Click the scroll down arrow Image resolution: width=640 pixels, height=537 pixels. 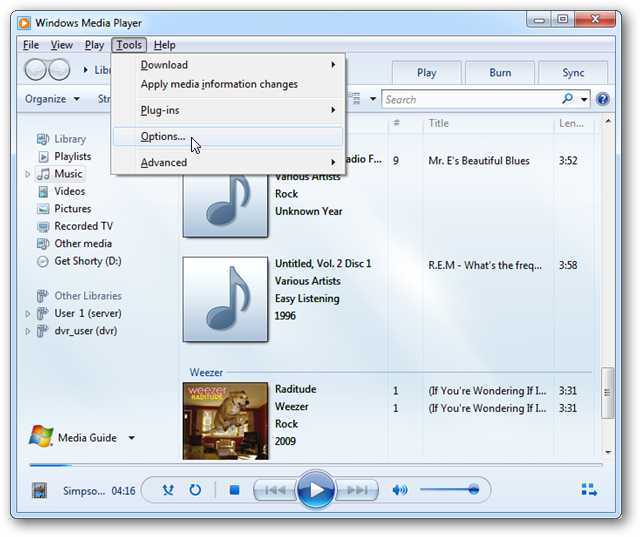608,452
